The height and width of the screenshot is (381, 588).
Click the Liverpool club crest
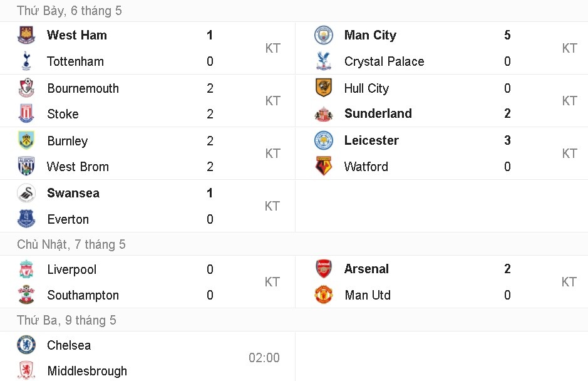pyautogui.click(x=26, y=269)
